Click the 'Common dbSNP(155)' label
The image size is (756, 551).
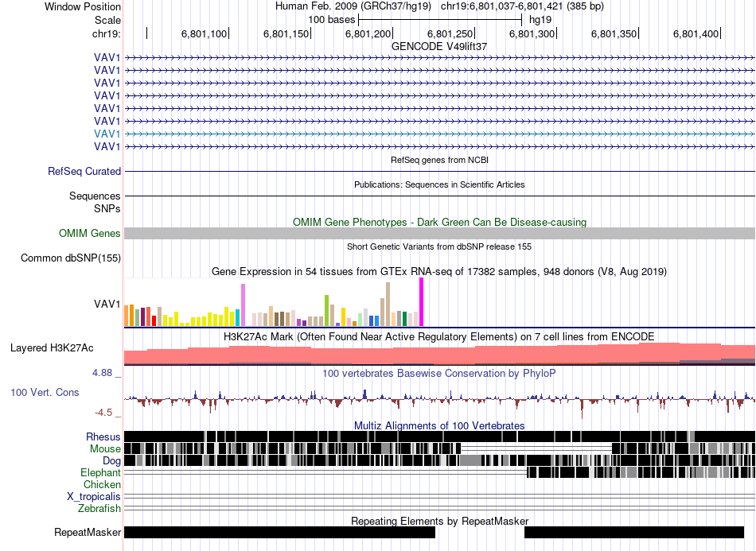[x=70, y=258]
